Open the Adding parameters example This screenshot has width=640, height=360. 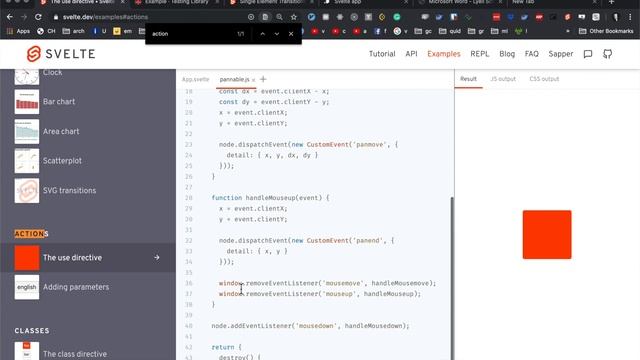click(x=88, y=287)
